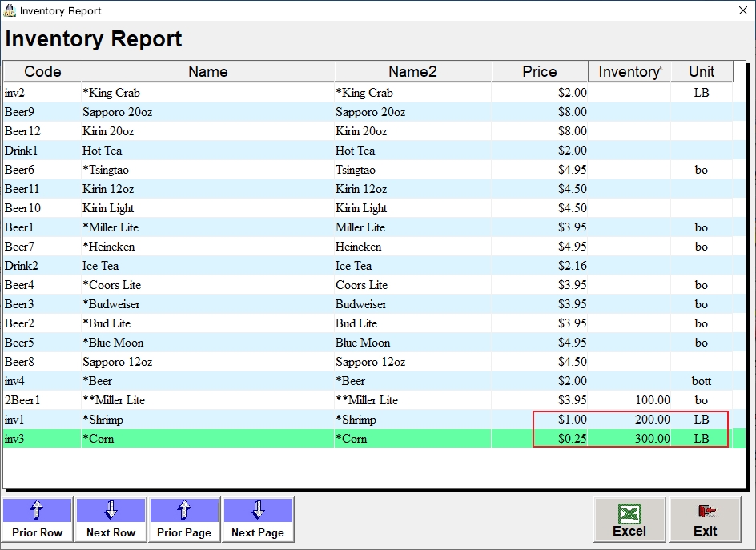Click the Kirin 20oz cell in Name column
The image size is (756, 550).
[207, 131]
